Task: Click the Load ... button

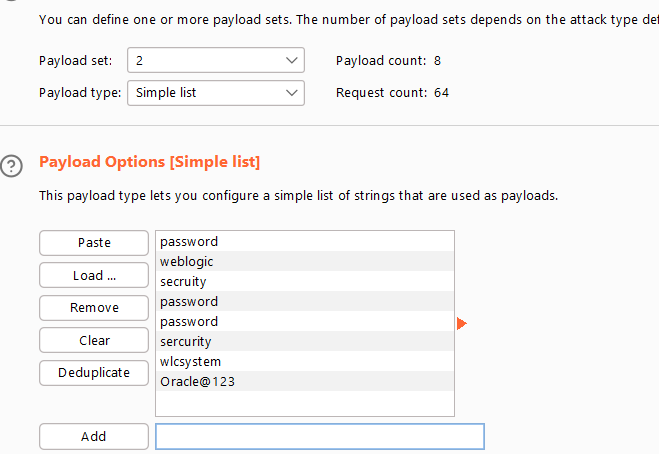Action: click(94, 275)
